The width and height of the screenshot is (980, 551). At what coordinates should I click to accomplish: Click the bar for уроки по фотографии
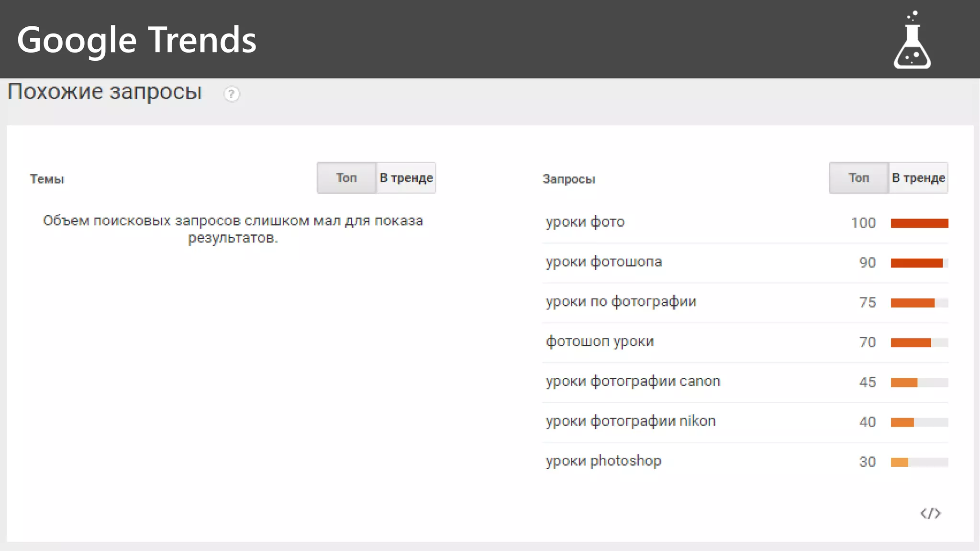(x=919, y=303)
